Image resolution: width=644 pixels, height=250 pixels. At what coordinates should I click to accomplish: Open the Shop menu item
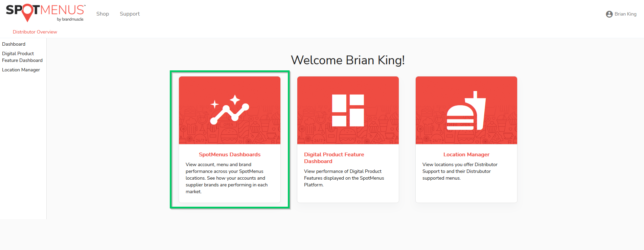pos(102,14)
